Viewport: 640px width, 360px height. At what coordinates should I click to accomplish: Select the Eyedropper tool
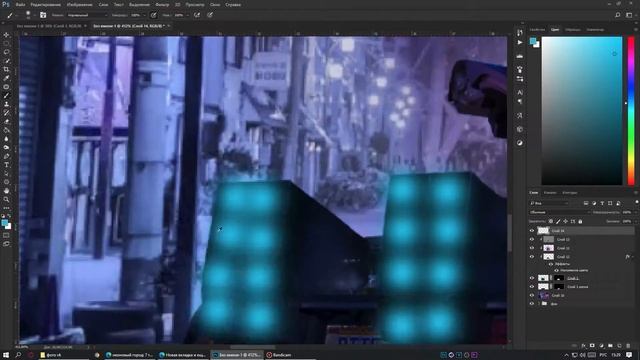coord(6,78)
